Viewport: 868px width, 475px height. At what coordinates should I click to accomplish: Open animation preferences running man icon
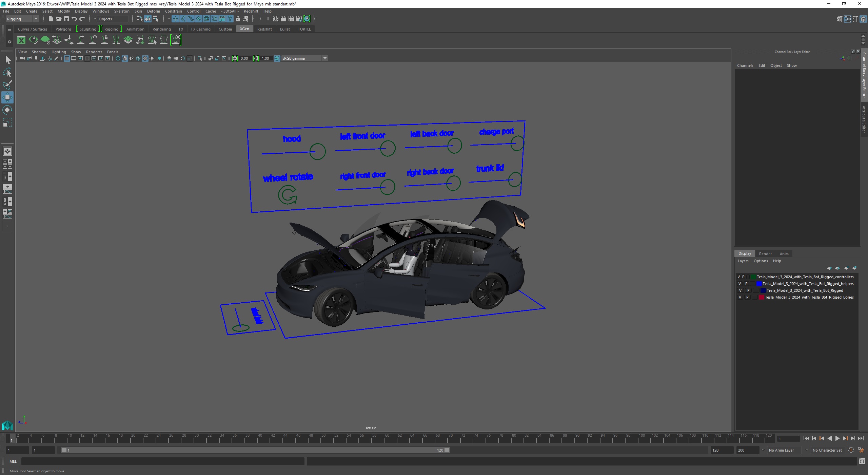pos(861,450)
